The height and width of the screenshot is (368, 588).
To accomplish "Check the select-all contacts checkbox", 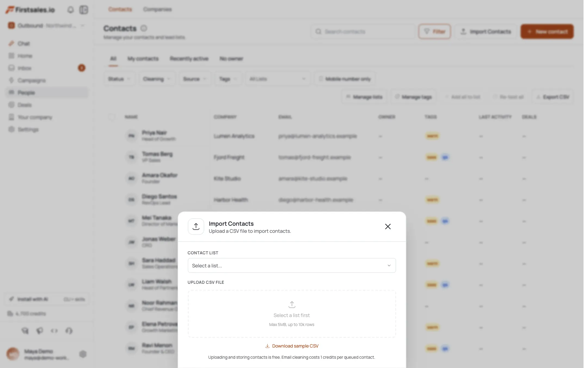I will click(112, 117).
